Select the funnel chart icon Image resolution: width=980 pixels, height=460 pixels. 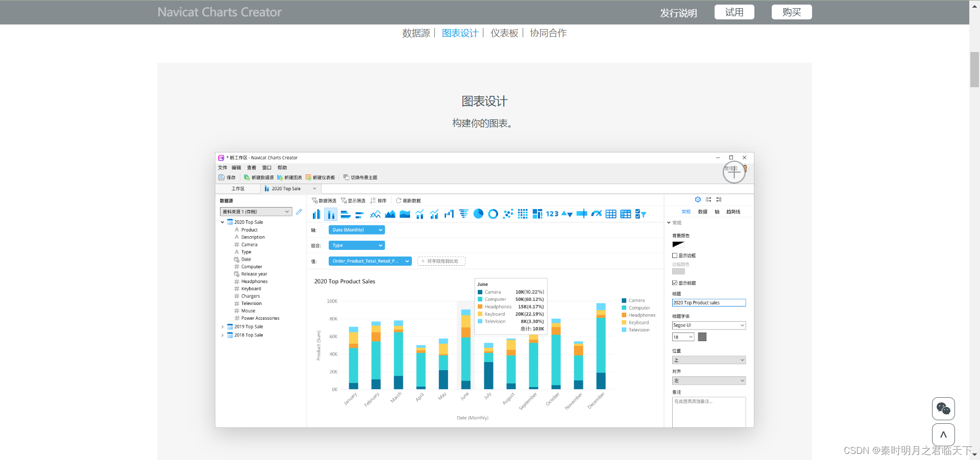463,214
